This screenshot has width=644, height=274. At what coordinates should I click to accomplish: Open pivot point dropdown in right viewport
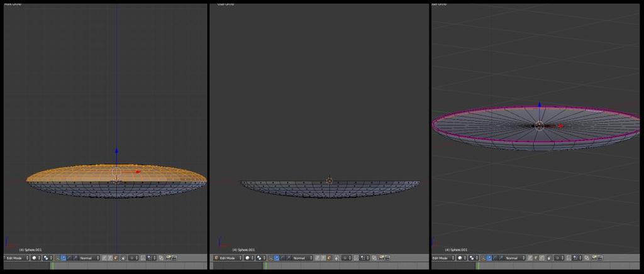click(474, 258)
